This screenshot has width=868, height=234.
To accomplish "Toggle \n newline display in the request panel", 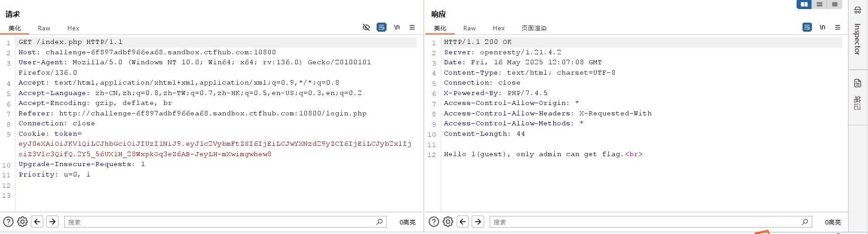I will (397, 28).
